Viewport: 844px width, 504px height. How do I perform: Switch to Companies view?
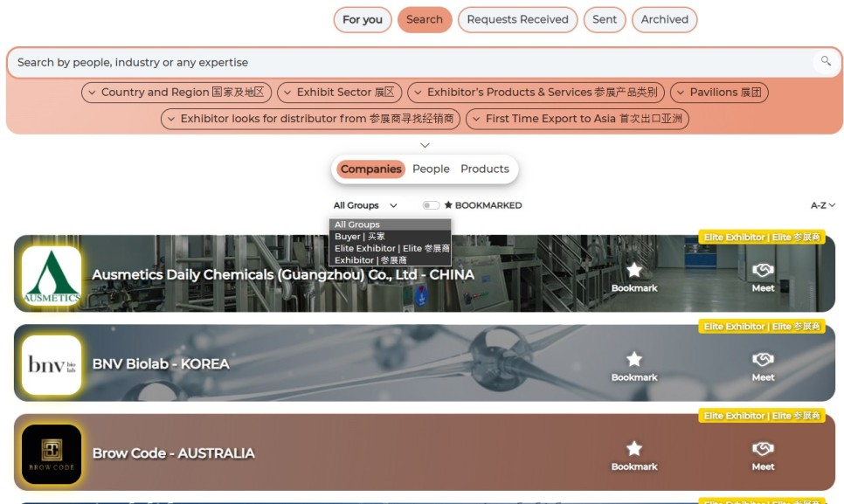click(370, 169)
